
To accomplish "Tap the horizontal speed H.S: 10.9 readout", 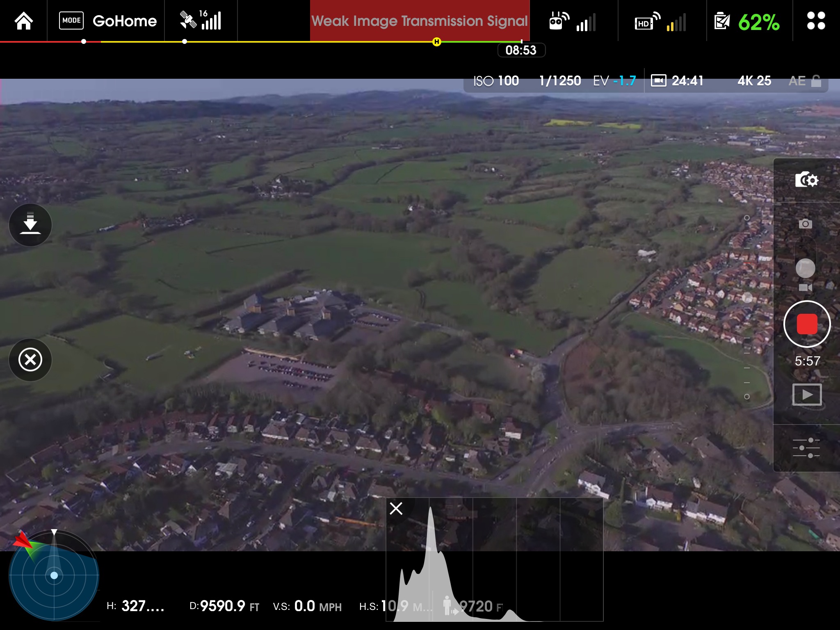I will [395, 606].
